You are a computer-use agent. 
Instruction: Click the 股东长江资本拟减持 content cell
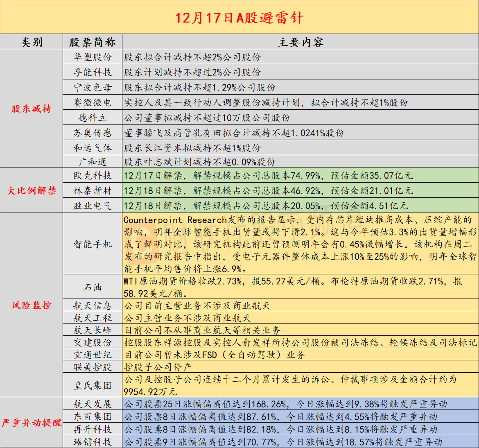(301, 147)
